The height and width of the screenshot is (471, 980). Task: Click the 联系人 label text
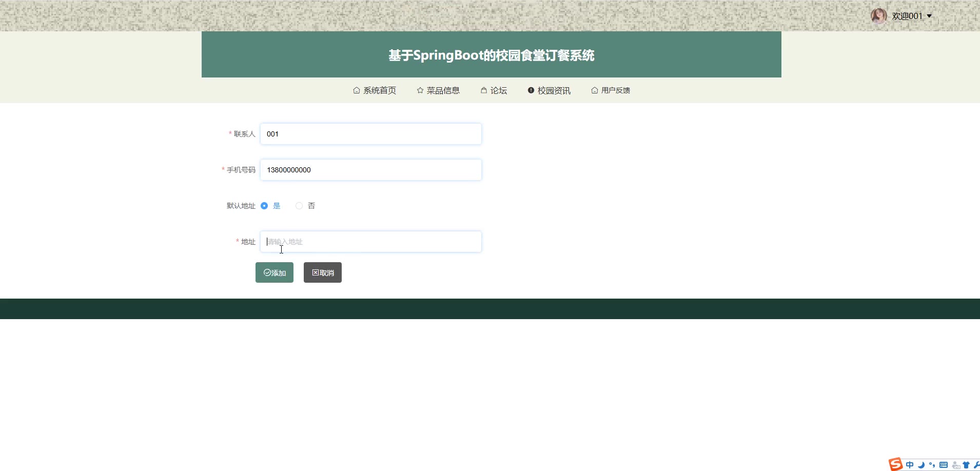pos(245,134)
